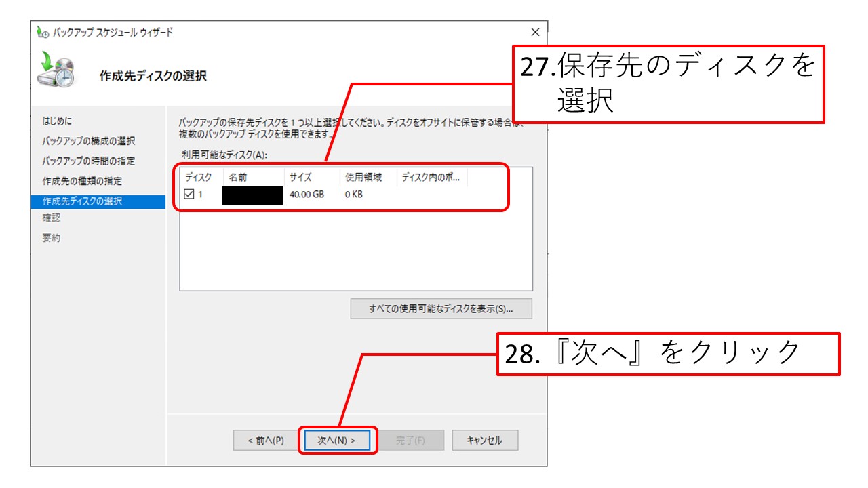The image size is (868, 488).
Task: Click the ディスク内のボ... column header
Action: [431, 178]
